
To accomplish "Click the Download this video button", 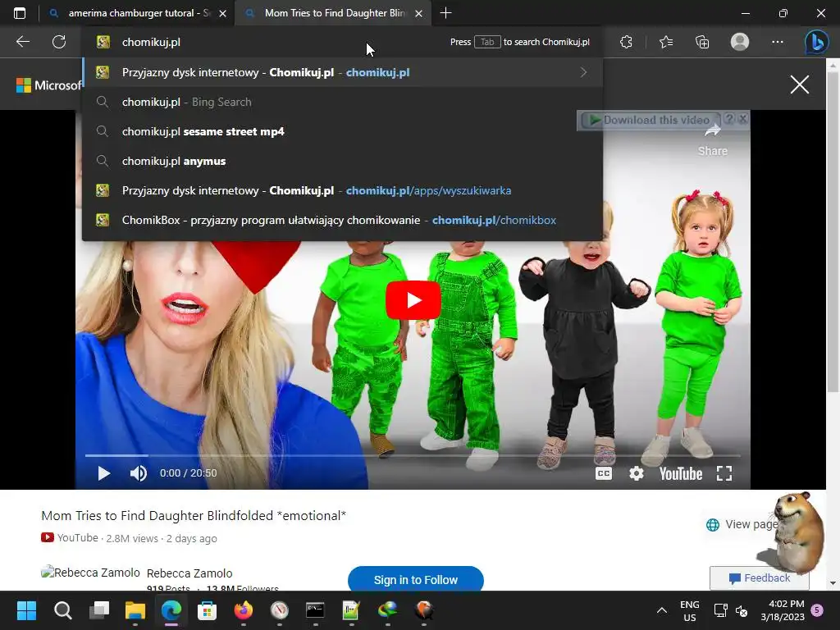I will 651,120.
